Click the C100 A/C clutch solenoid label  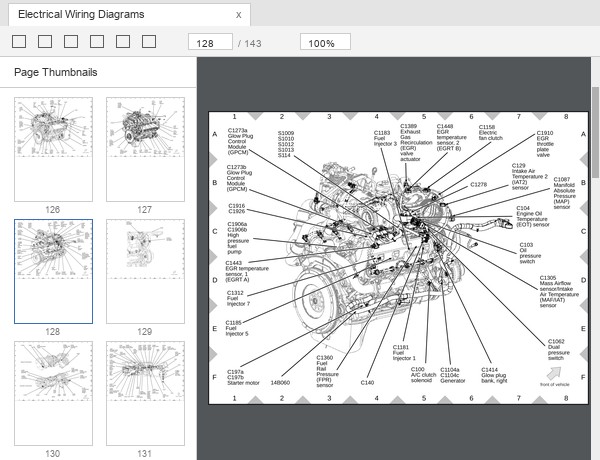tap(423, 375)
